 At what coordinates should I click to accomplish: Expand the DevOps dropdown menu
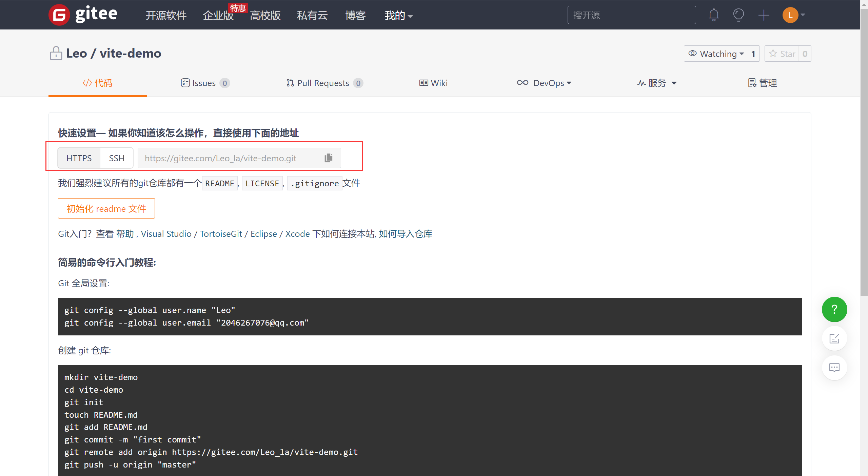(x=542, y=83)
